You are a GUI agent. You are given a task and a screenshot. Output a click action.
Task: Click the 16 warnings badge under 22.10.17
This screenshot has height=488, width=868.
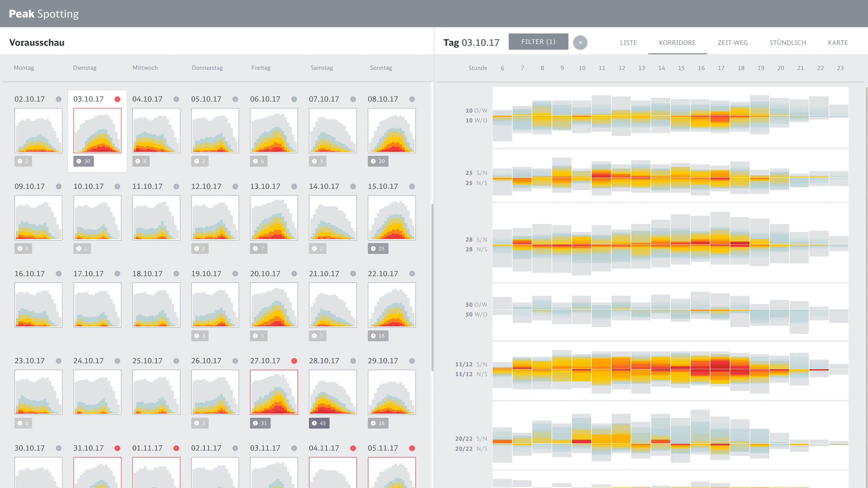point(378,336)
